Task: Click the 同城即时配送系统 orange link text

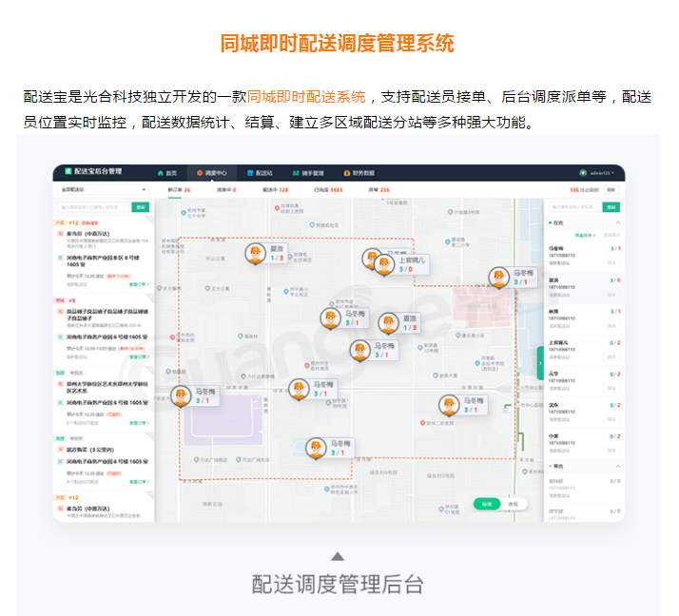Action: [x=306, y=97]
